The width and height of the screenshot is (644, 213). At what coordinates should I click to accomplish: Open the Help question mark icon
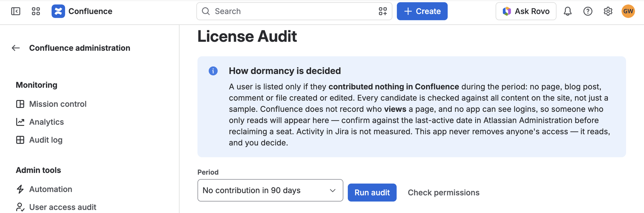(588, 11)
